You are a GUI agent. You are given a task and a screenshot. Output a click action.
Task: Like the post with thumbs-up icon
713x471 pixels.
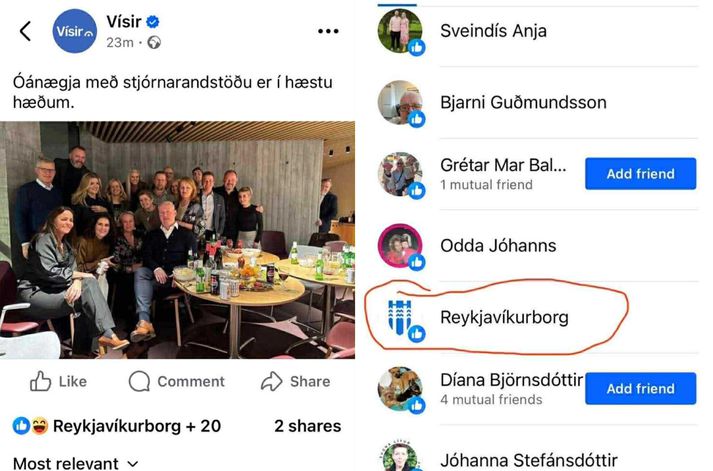pos(40,381)
